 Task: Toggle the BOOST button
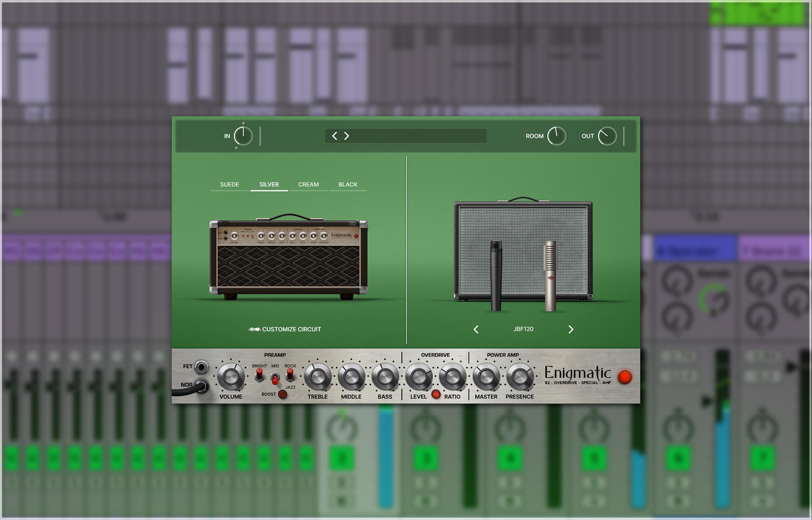(x=283, y=394)
